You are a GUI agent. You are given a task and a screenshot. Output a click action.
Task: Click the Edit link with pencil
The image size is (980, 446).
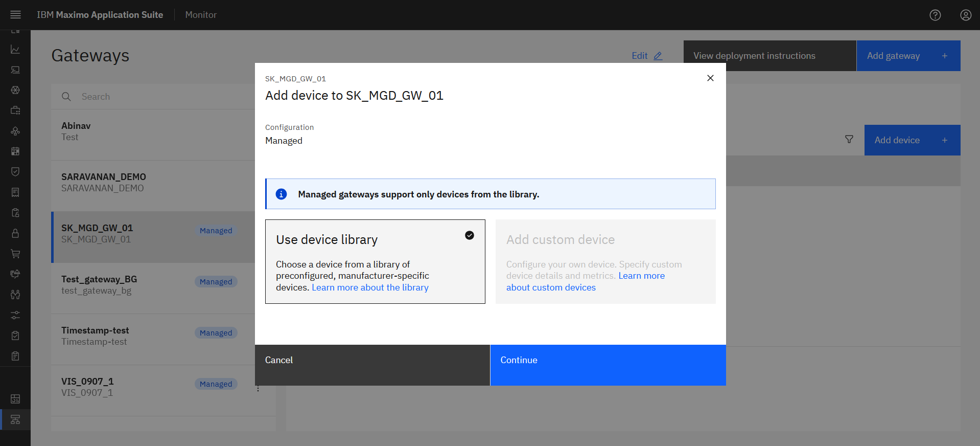[647, 56]
